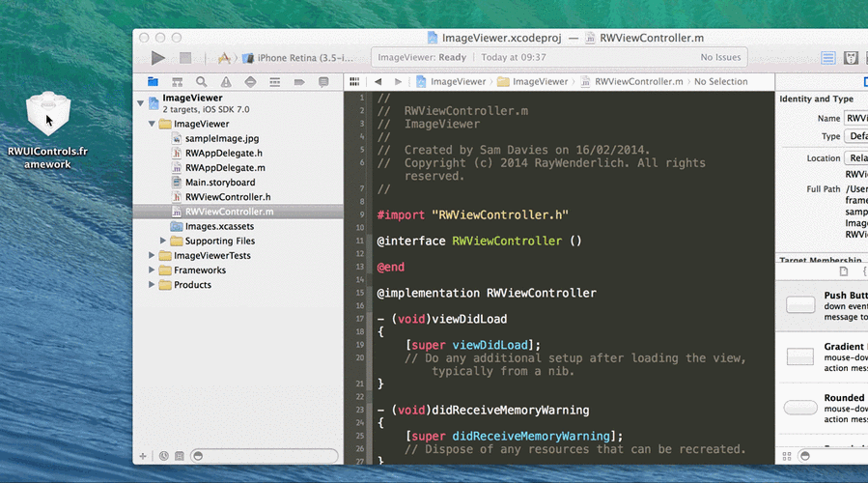
Task: Click the ImageViewer project in the jump bar
Action: pos(451,81)
